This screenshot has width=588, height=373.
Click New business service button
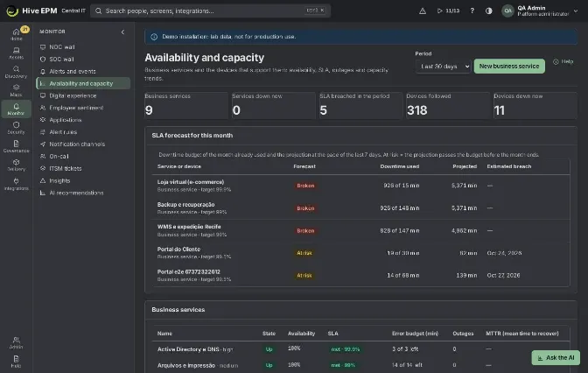pos(509,66)
